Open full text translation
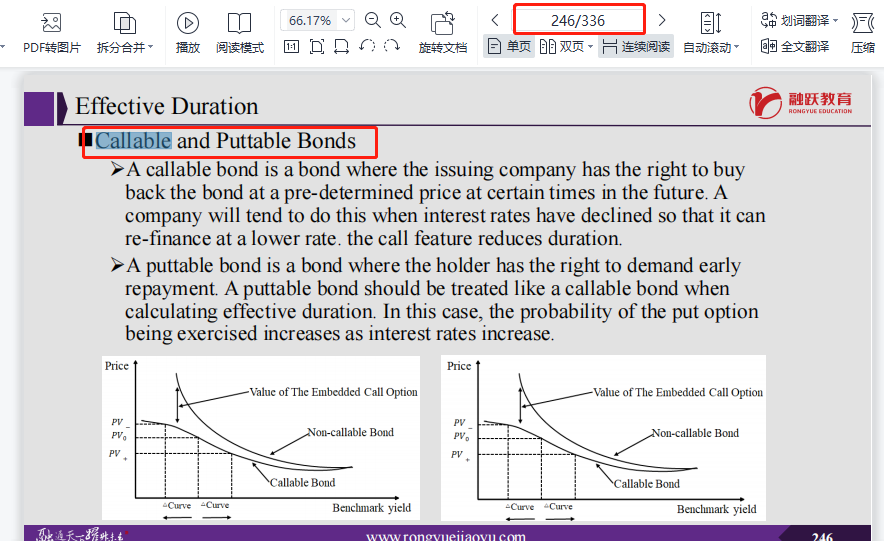The width and height of the screenshot is (884, 541). tap(796, 46)
